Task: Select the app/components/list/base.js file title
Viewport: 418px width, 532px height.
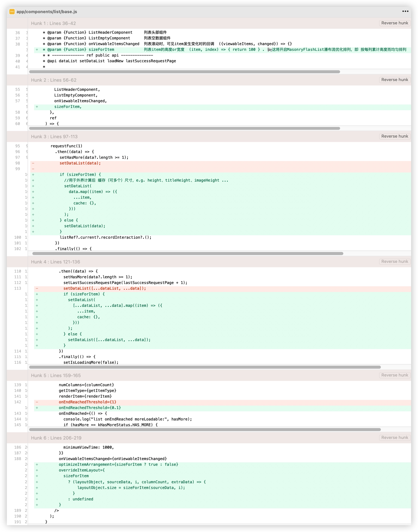Action: tap(47, 12)
